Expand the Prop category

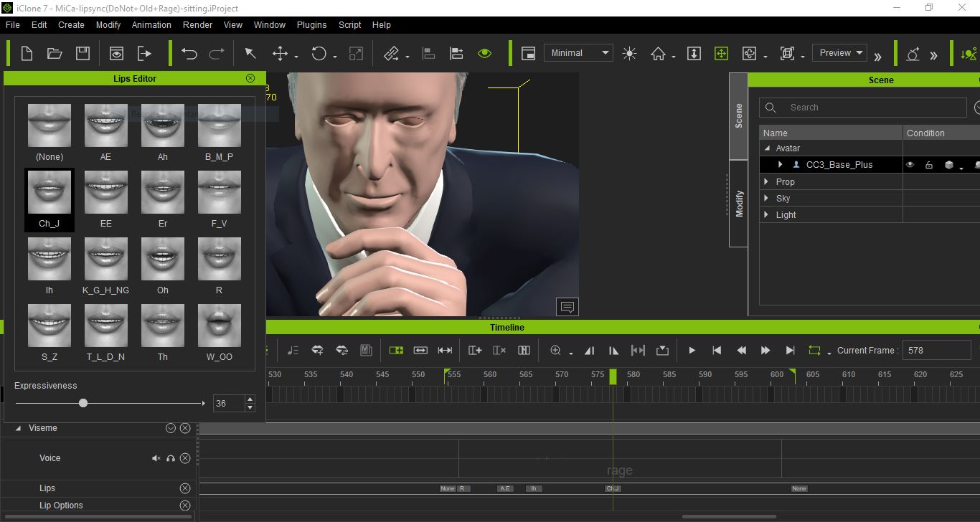(x=767, y=182)
